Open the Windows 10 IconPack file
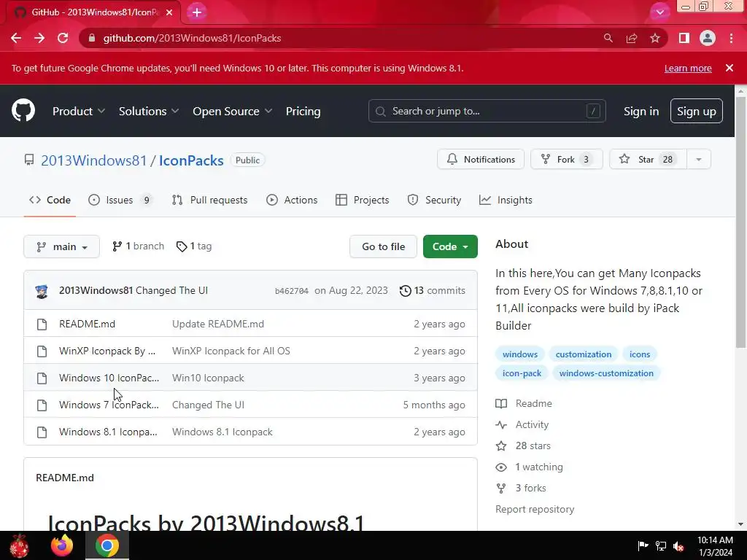747x560 pixels. coord(109,378)
